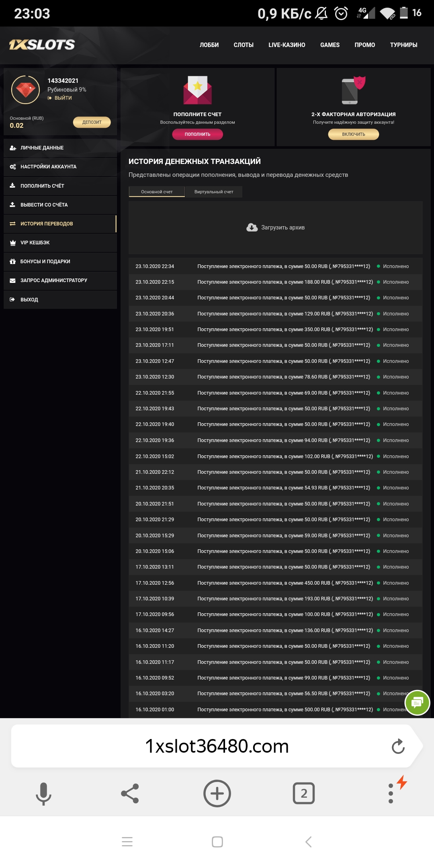Click the red Пополнить button

tap(198, 134)
